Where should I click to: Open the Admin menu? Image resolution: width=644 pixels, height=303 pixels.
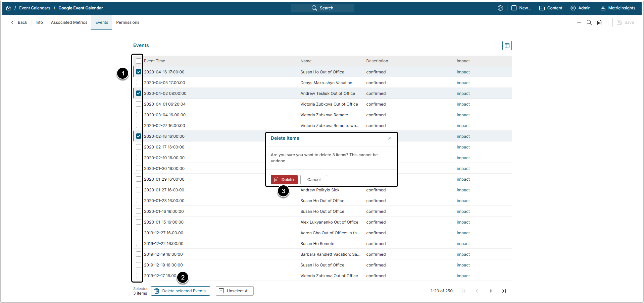(x=581, y=8)
